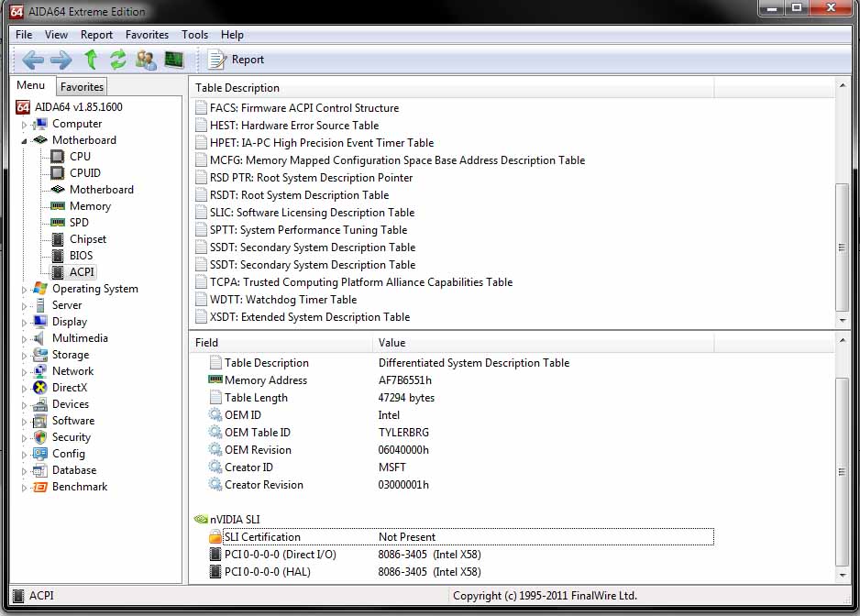The width and height of the screenshot is (860, 616).
Task: Expand the DirectX tree node
Action: coord(24,389)
